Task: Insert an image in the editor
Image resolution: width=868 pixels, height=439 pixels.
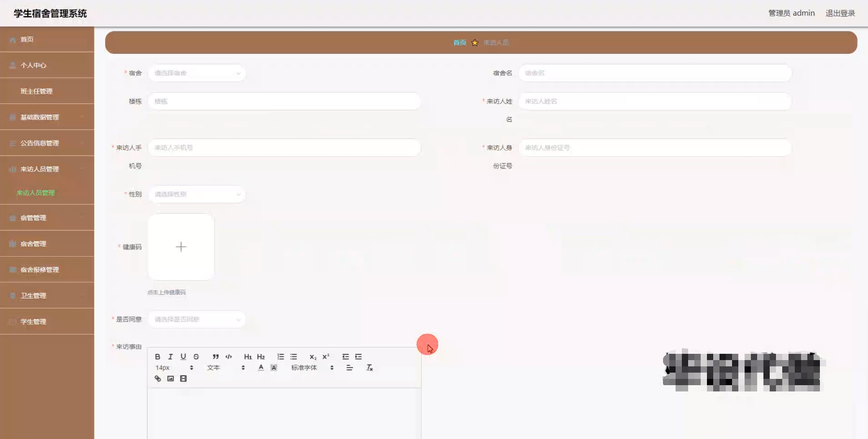Action: click(170, 379)
